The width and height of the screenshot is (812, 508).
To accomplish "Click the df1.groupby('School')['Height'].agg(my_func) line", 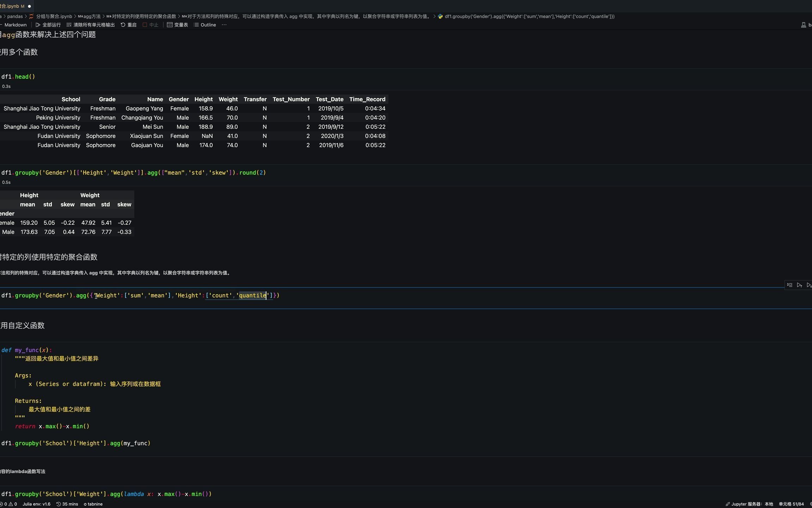I will point(76,443).
